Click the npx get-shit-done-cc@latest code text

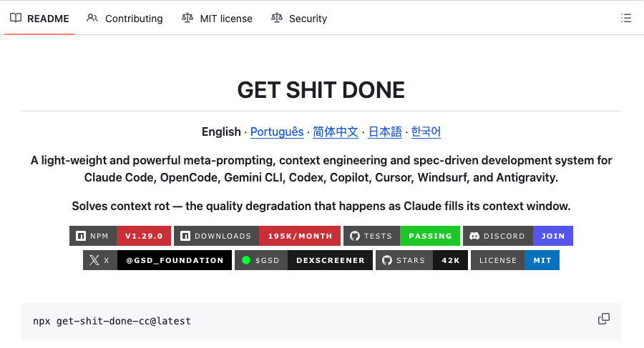[x=112, y=321]
